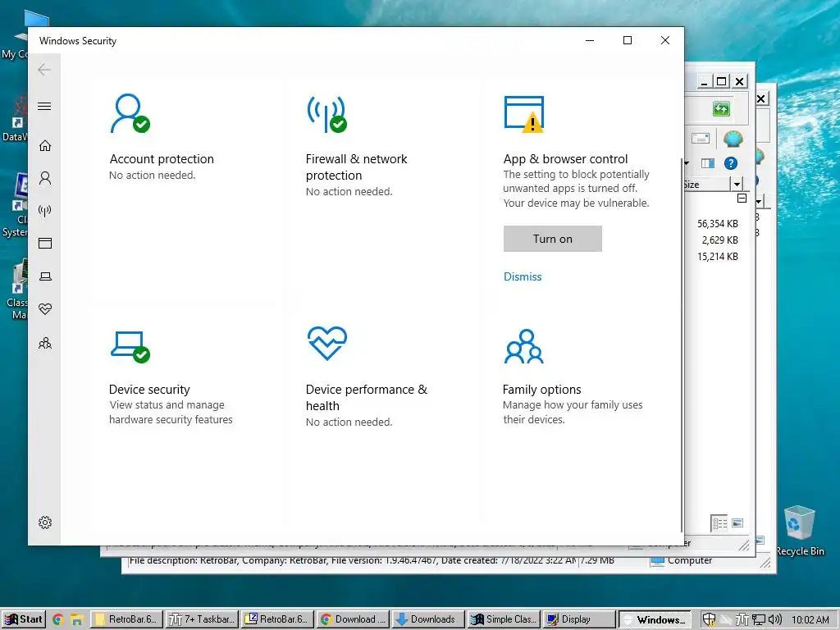The width and height of the screenshot is (840, 630).
Task: Switch to large icons view in background window
Action: pyautogui.click(x=737, y=523)
